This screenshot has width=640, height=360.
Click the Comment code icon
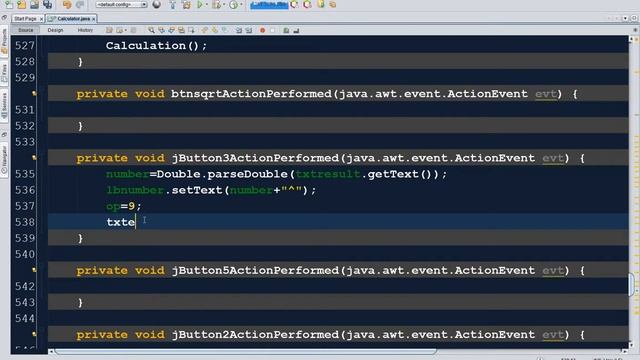click(286, 30)
